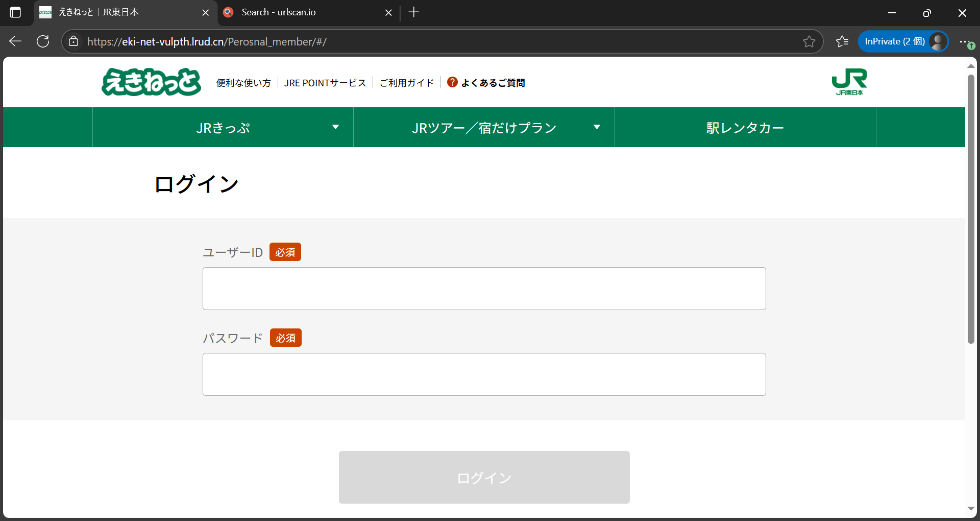980x521 pixels.
Task: Focus the ユーザーID input field
Action: [484, 289]
